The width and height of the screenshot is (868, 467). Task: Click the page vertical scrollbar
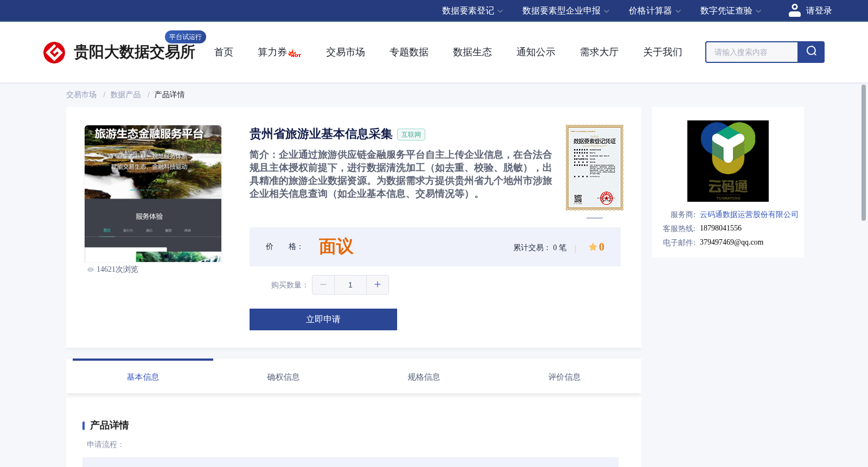(864, 152)
